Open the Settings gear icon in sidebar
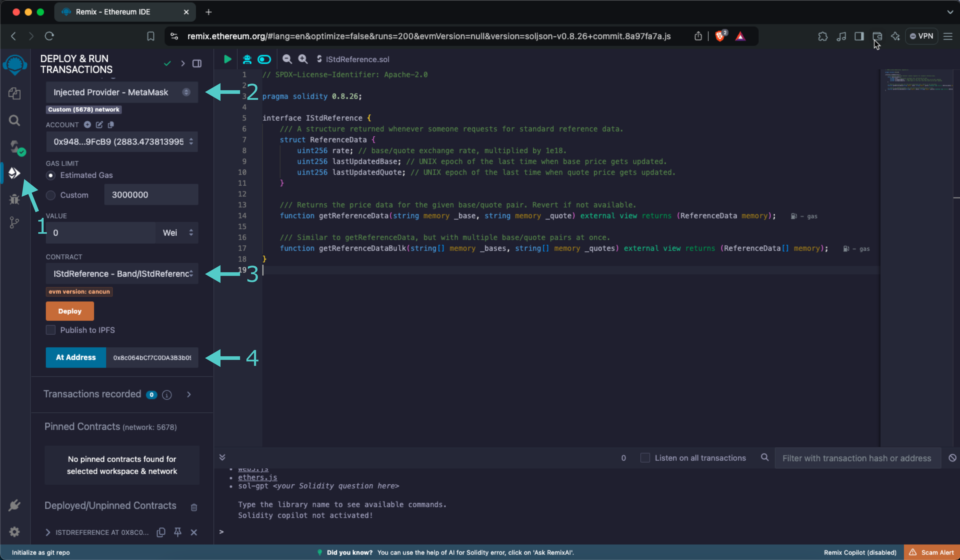 pyautogui.click(x=15, y=532)
